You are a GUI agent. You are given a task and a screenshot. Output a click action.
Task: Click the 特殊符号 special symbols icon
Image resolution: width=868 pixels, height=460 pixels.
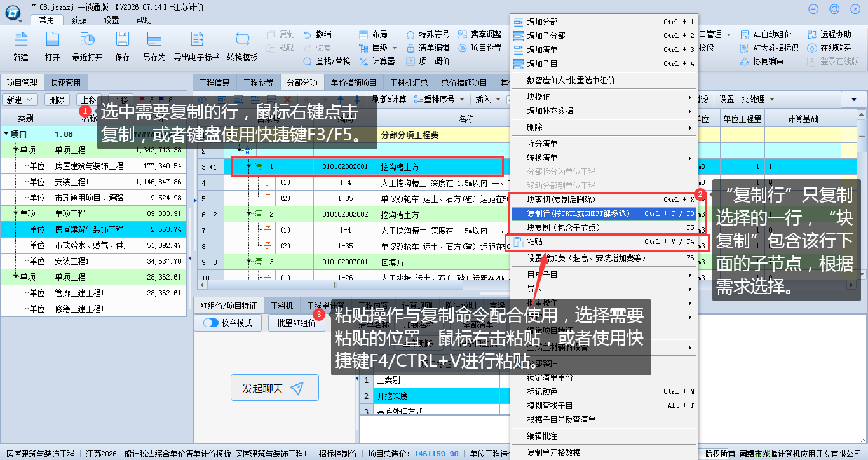pos(410,34)
